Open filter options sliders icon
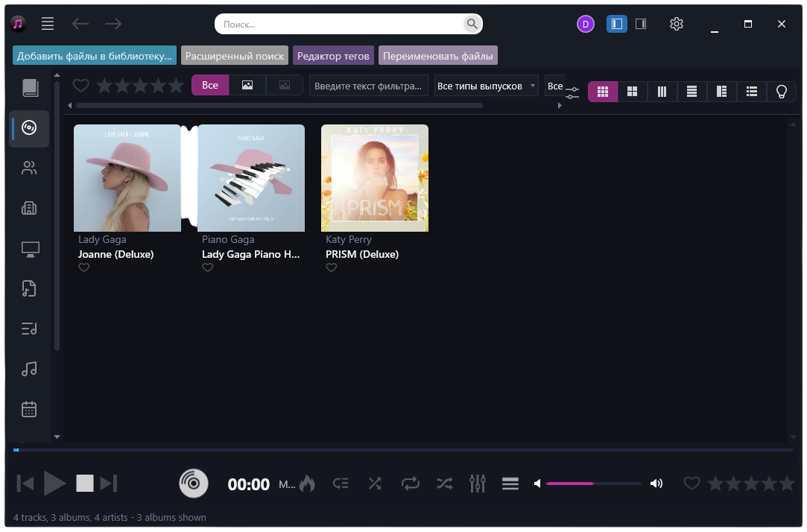 tap(572, 93)
